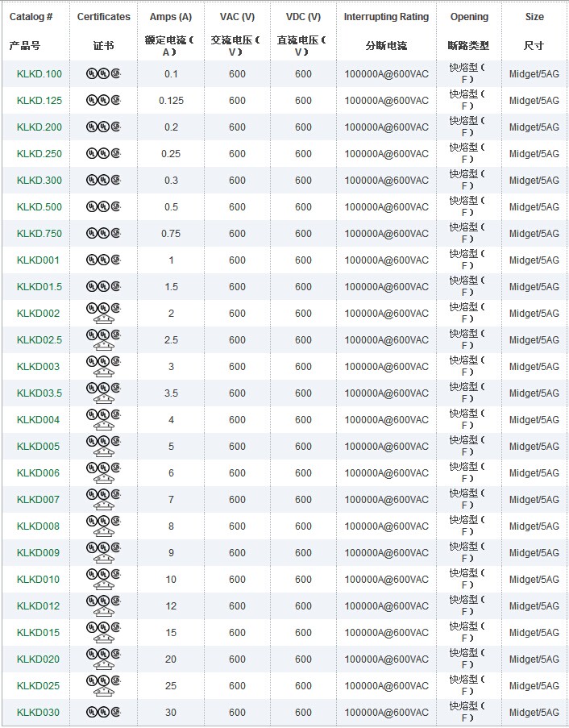The image size is (569, 728).
Task: Open the KLKD010 product link
Action: [38, 580]
